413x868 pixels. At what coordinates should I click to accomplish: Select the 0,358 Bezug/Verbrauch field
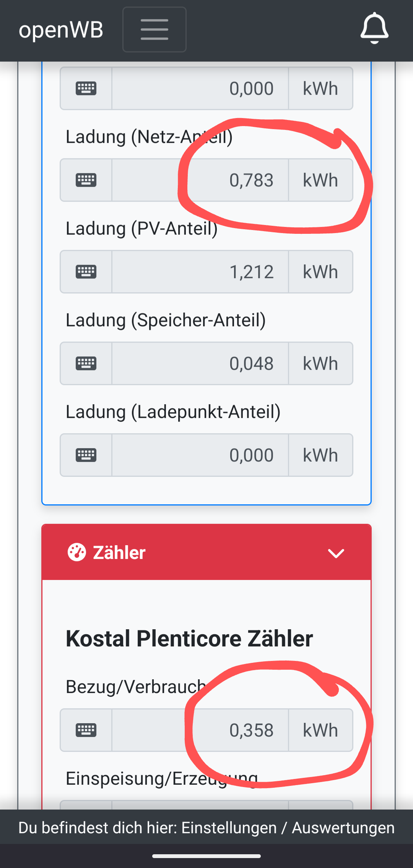pos(200,730)
